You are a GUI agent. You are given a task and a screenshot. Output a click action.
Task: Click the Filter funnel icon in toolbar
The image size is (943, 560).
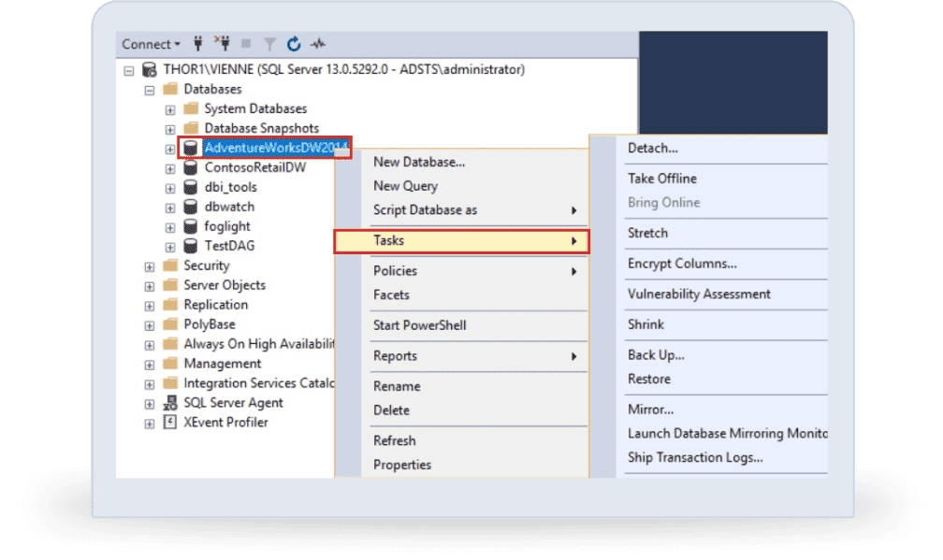click(x=269, y=44)
